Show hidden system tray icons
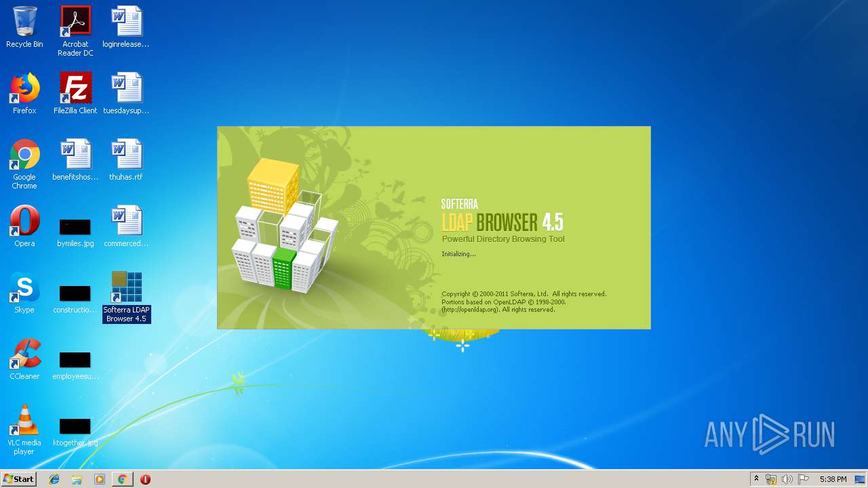The height and width of the screenshot is (488, 868). [757, 479]
